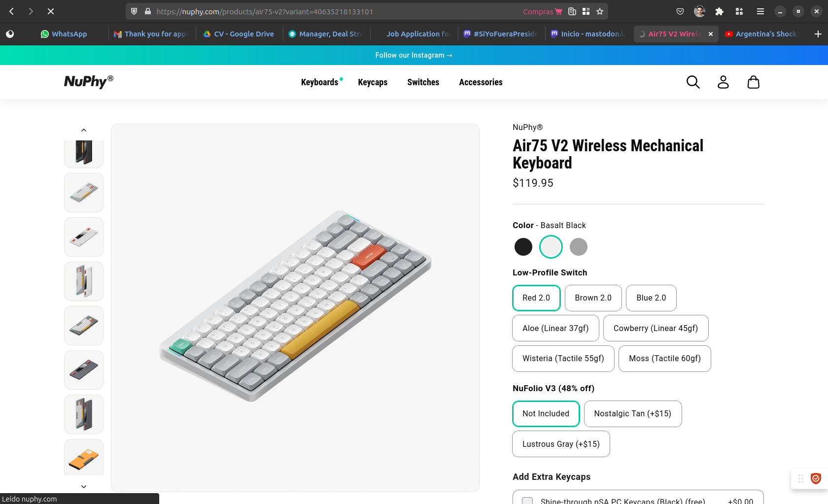The height and width of the screenshot is (504, 828).
Task: Open the site search magnifier icon
Action: pyautogui.click(x=693, y=82)
